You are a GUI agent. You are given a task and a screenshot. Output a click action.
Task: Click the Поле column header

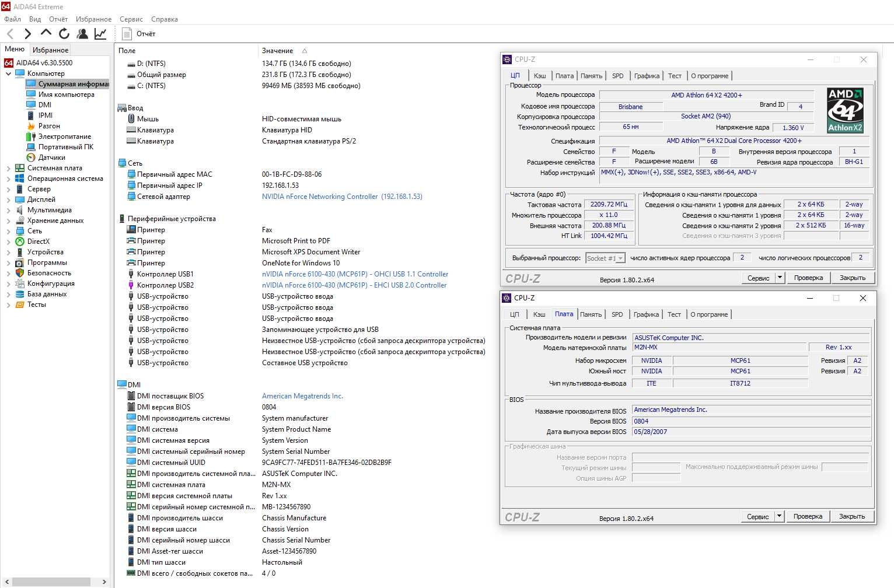[127, 51]
